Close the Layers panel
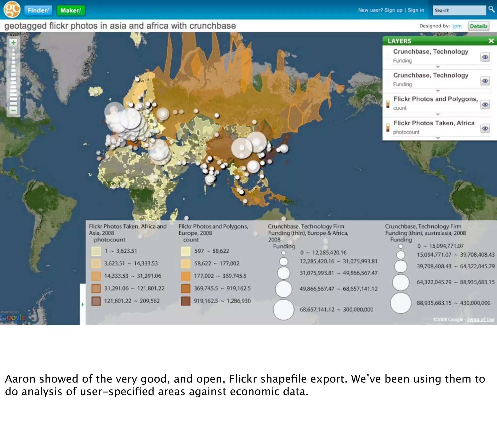 click(491, 41)
